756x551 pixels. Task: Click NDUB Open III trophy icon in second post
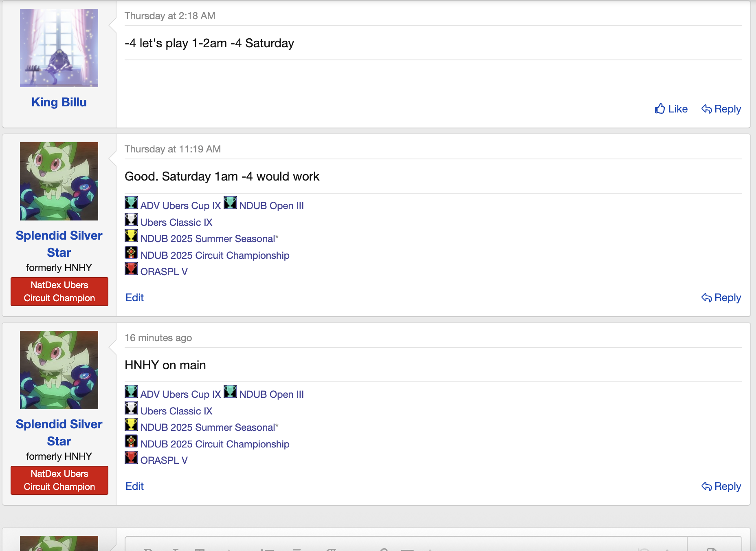230,203
